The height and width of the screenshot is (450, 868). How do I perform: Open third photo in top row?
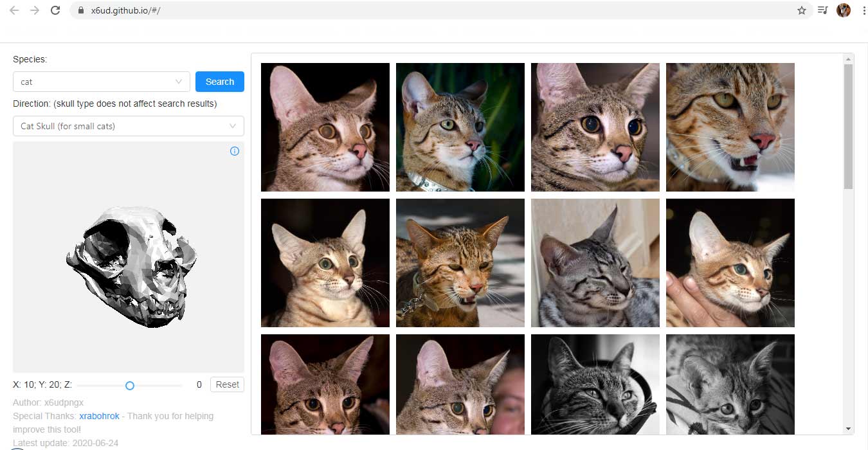[x=595, y=127]
